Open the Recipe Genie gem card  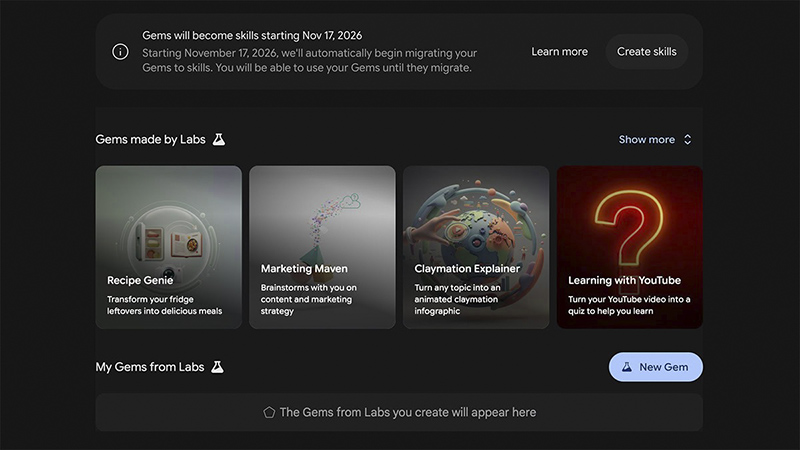click(x=168, y=247)
